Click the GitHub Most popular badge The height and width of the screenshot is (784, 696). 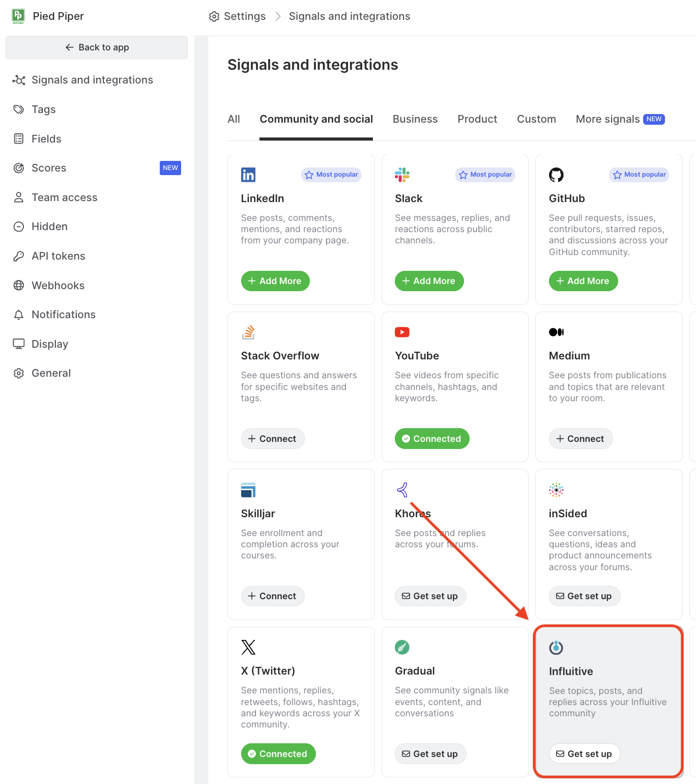point(639,175)
